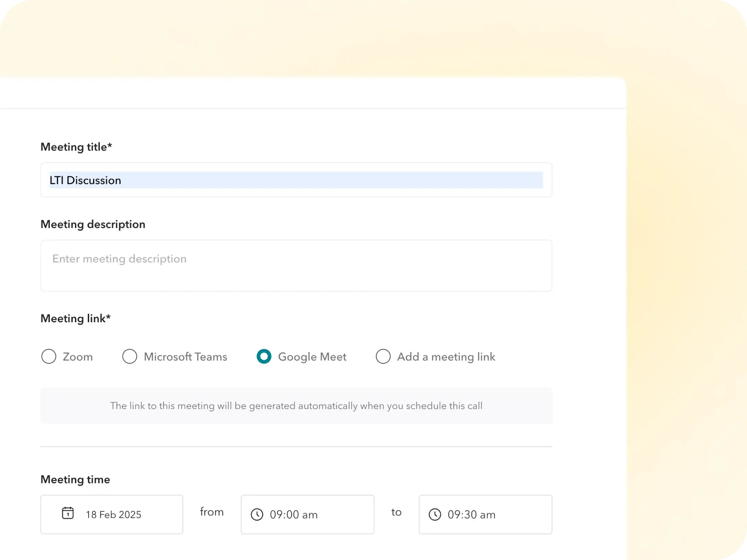Open the 09:30 am end time dropdown
Image resolution: width=747 pixels, height=560 pixels.
point(485,514)
